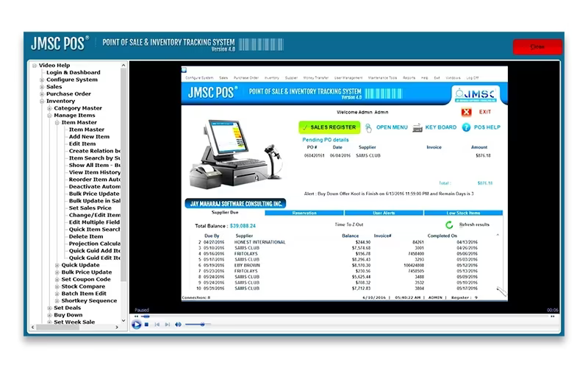
Task: Skip to the next video track
Action: 168,325
